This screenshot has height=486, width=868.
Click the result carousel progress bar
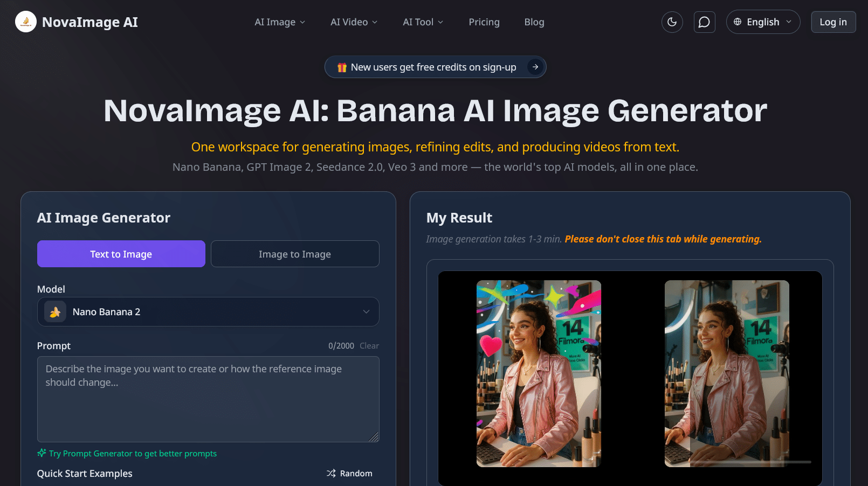[x=750, y=462]
